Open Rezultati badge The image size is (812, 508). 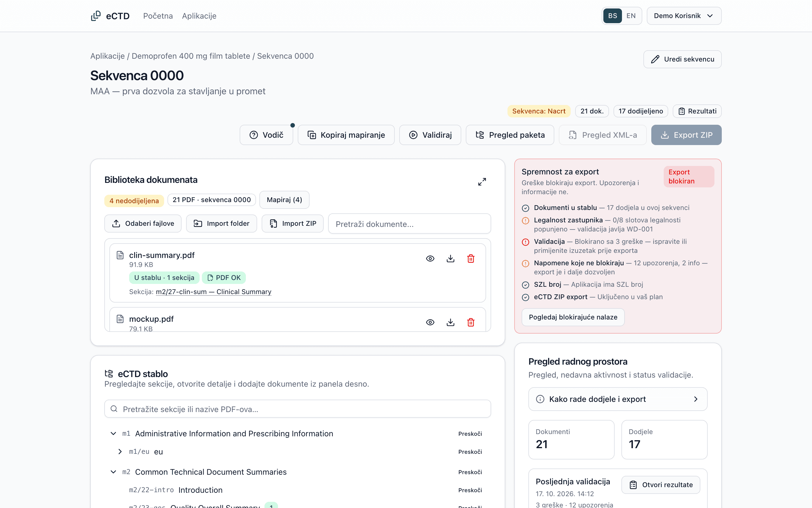coord(697,111)
